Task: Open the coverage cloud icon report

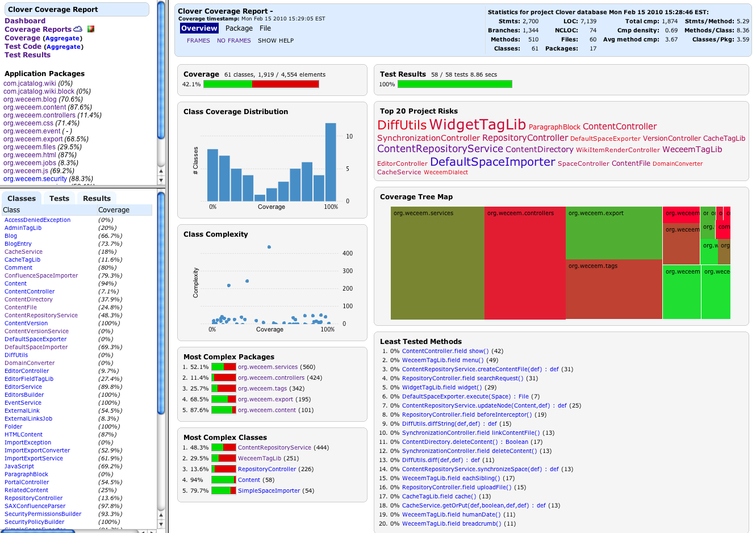Action: [x=78, y=29]
